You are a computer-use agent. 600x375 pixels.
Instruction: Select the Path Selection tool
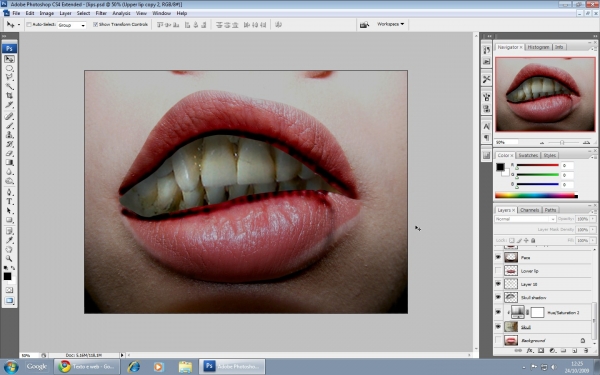point(10,211)
